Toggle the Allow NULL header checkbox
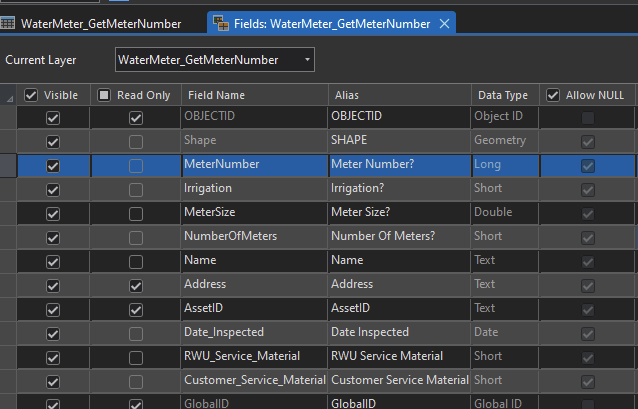The image size is (638, 409). pos(553,95)
